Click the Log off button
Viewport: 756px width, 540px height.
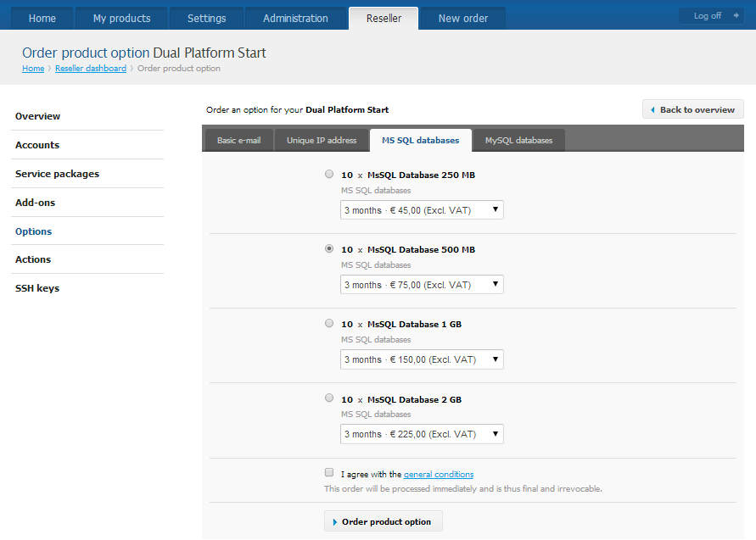[711, 15]
